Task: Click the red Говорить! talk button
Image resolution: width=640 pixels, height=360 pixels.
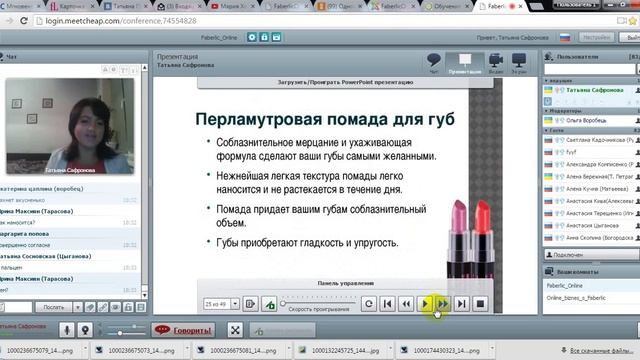Action: pyautogui.click(x=184, y=330)
